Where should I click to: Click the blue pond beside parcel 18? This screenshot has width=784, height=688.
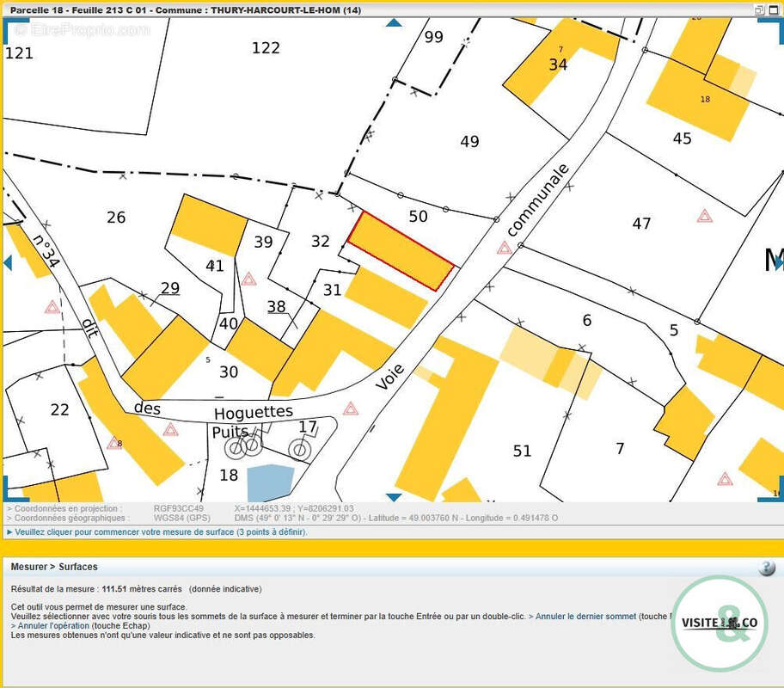[270, 482]
